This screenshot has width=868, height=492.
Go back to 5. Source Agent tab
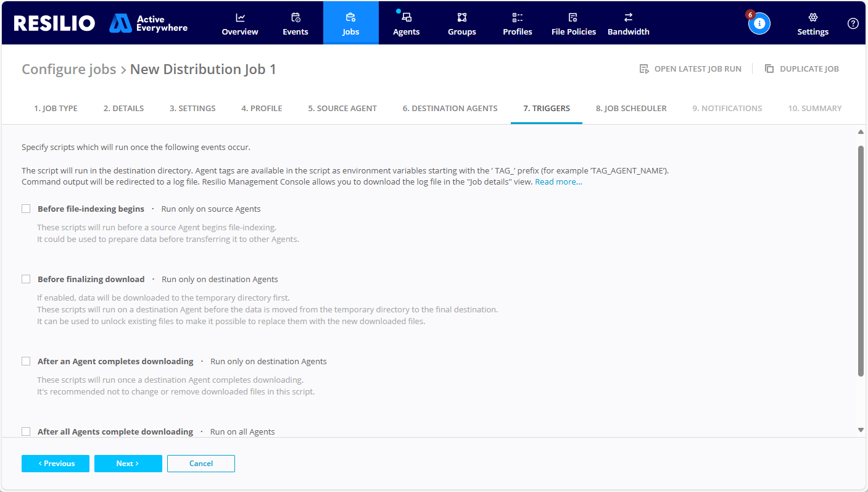click(342, 108)
